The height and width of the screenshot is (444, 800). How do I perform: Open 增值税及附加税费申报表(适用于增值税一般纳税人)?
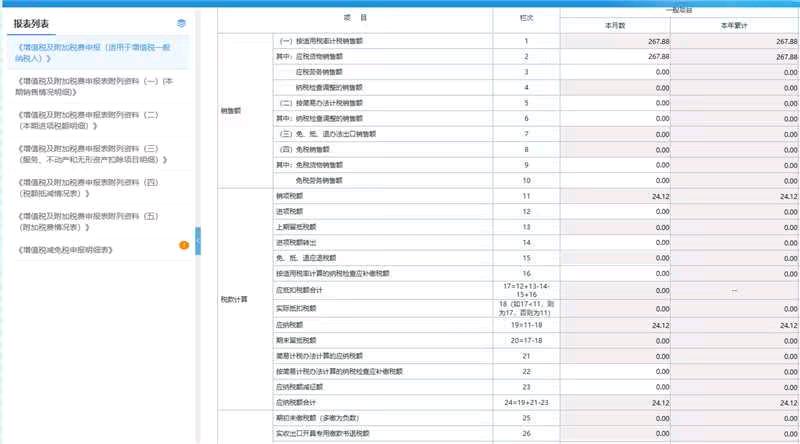pyautogui.click(x=97, y=53)
